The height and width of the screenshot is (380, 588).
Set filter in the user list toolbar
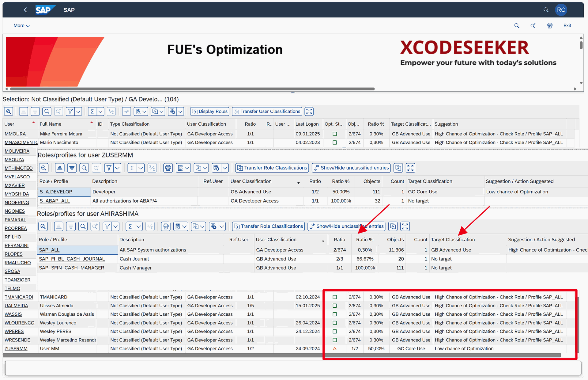tap(70, 112)
